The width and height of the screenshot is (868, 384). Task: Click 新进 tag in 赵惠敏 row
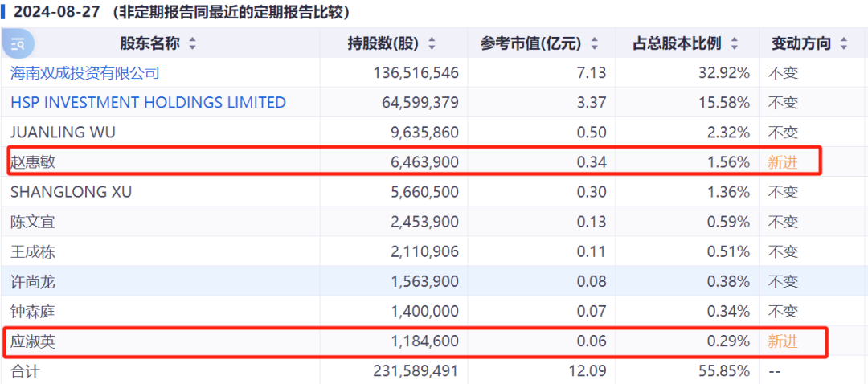[783, 162]
